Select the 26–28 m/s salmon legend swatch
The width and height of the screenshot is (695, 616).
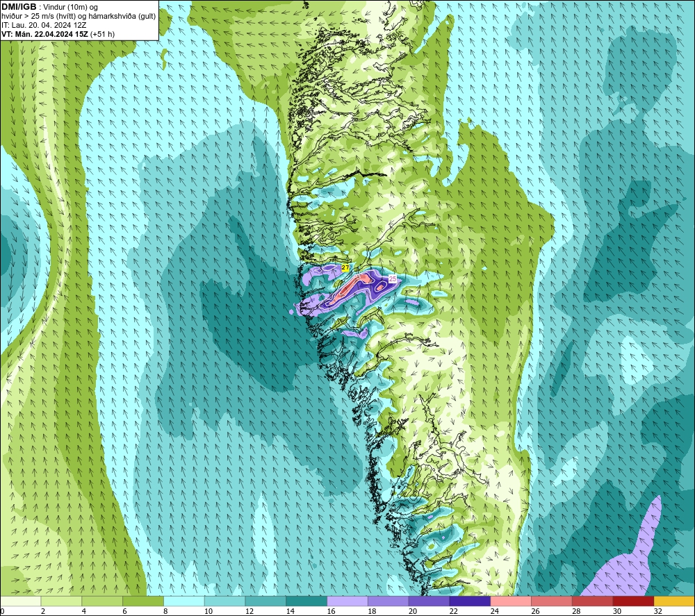[552, 601]
